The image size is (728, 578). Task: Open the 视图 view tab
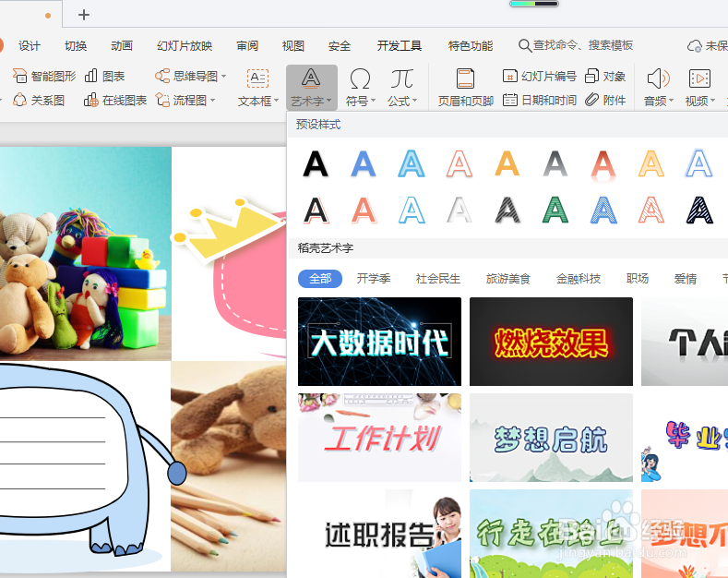[x=293, y=46]
